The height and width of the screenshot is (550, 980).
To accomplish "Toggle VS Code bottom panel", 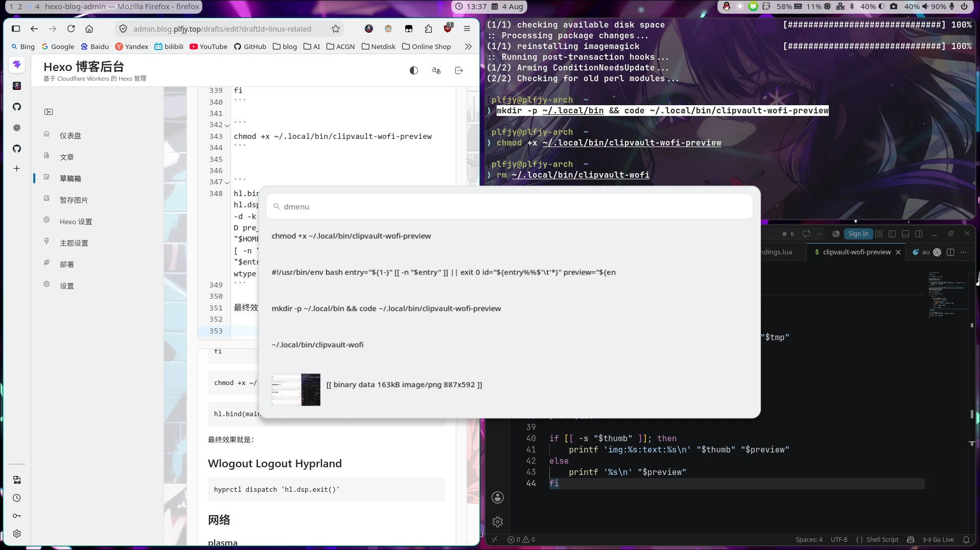I will click(905, 234).
